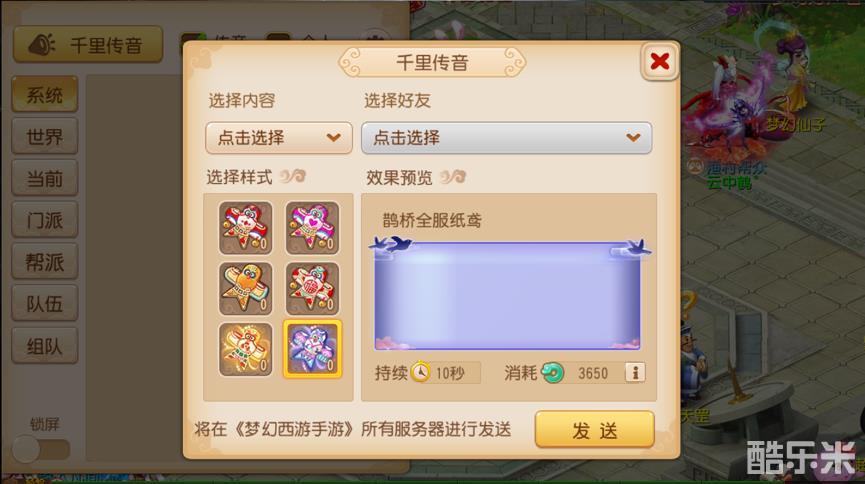Select the 门派 channel tab

pos(45,220)
